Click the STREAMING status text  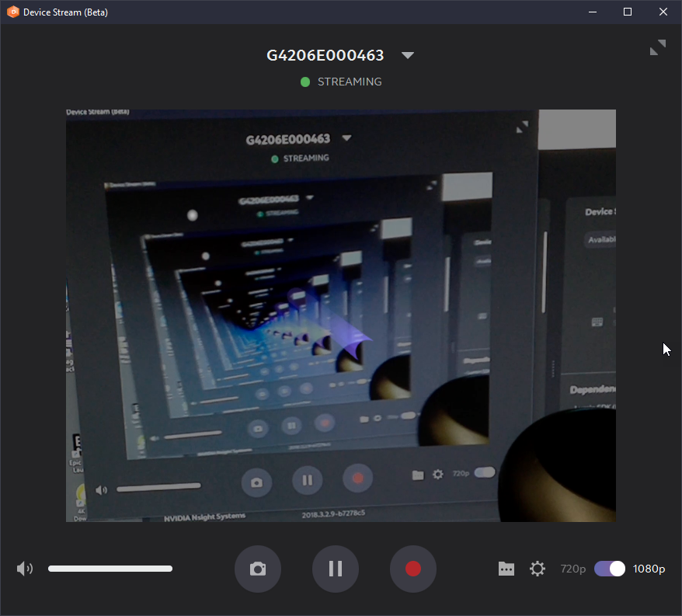click(350, 82)
